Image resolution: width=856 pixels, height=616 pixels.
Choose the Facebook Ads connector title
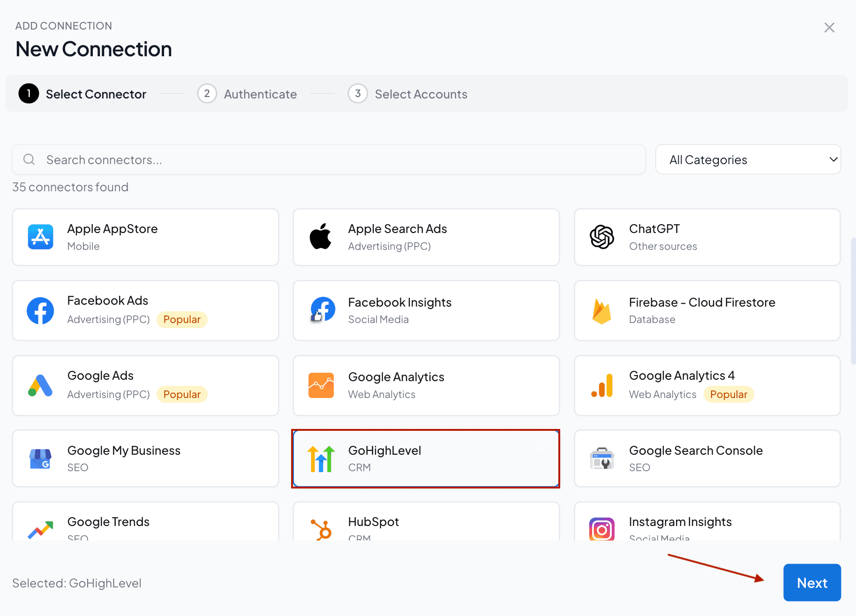tap(108, 300)
